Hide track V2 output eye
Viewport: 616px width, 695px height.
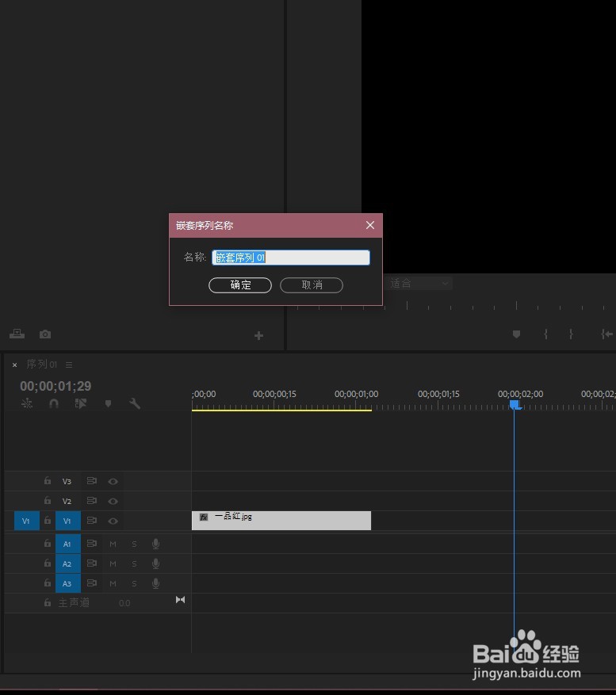click(x=113, y=502)
